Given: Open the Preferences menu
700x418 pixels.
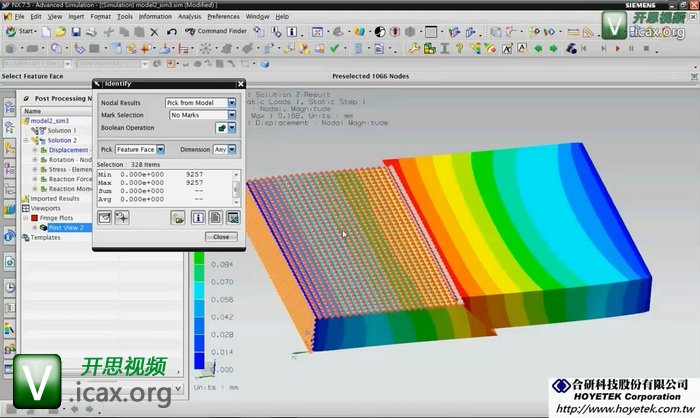Looking at the screenshot, I should [223, 17].
